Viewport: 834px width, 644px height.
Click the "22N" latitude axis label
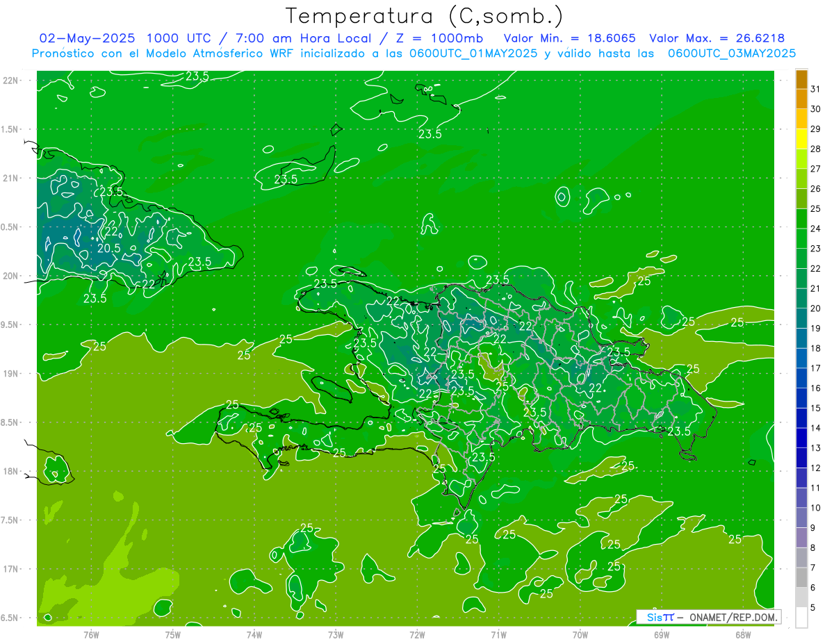coord(11,81)
